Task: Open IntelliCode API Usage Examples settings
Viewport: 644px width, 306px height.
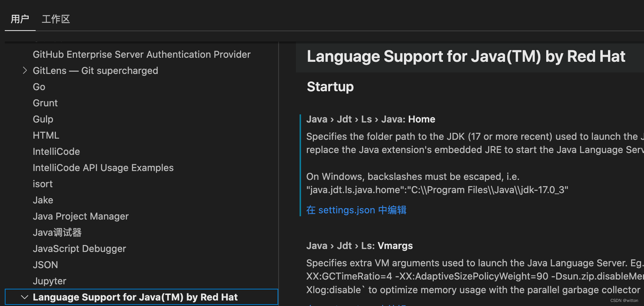Action: pos(103,168)
